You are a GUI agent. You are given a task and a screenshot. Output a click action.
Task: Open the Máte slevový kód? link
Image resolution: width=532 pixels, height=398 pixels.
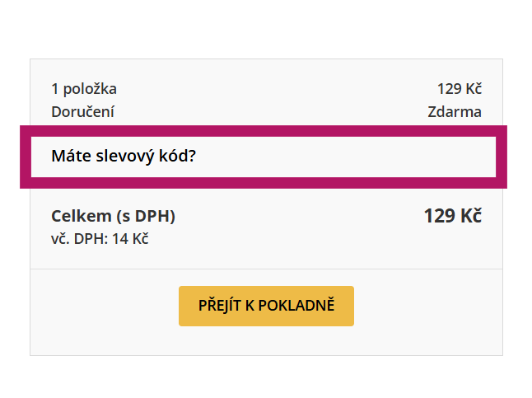124,156
